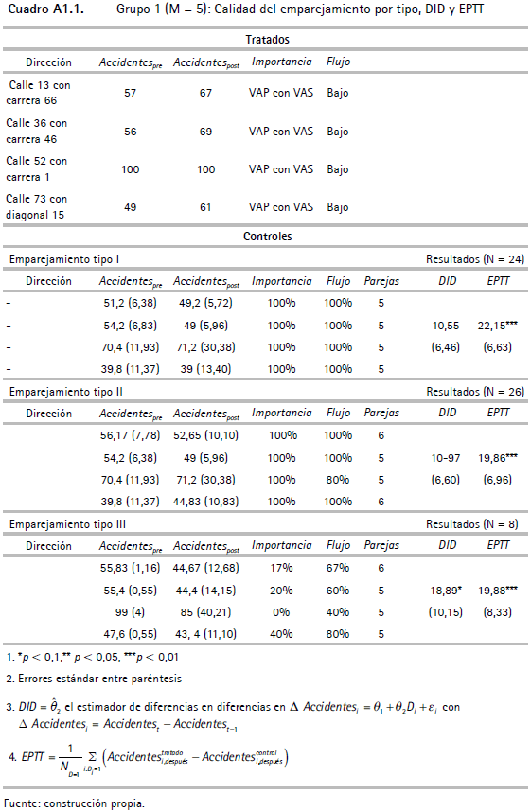Click the 'Emparejamiento tipo III' heading
The image size is (531, 812).
(x=67, y=524)
